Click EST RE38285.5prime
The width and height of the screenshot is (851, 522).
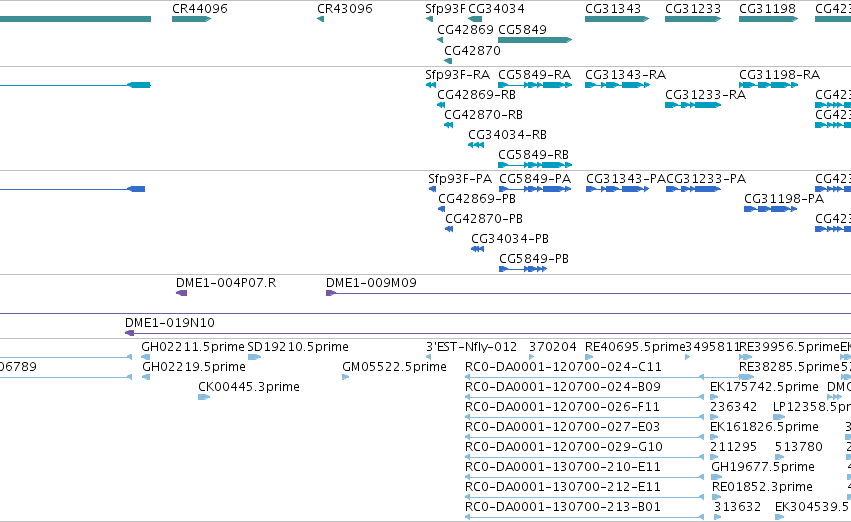(789, 367)
